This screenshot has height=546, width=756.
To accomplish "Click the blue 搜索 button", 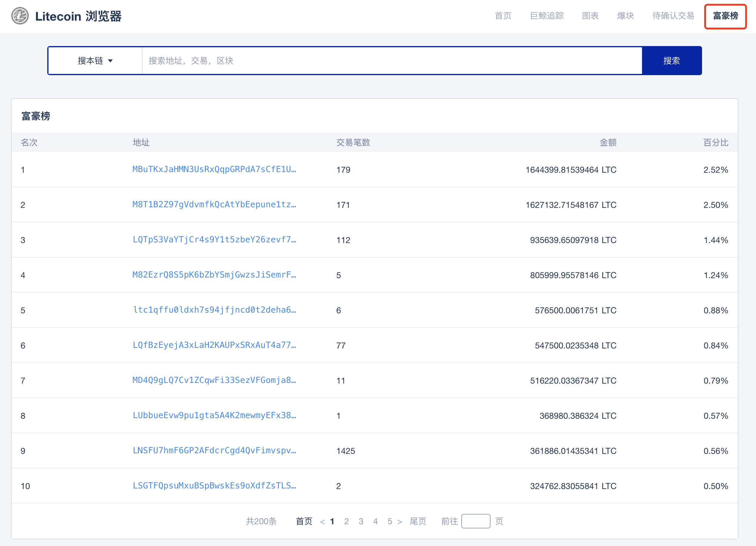I will (x=672, y=61).
